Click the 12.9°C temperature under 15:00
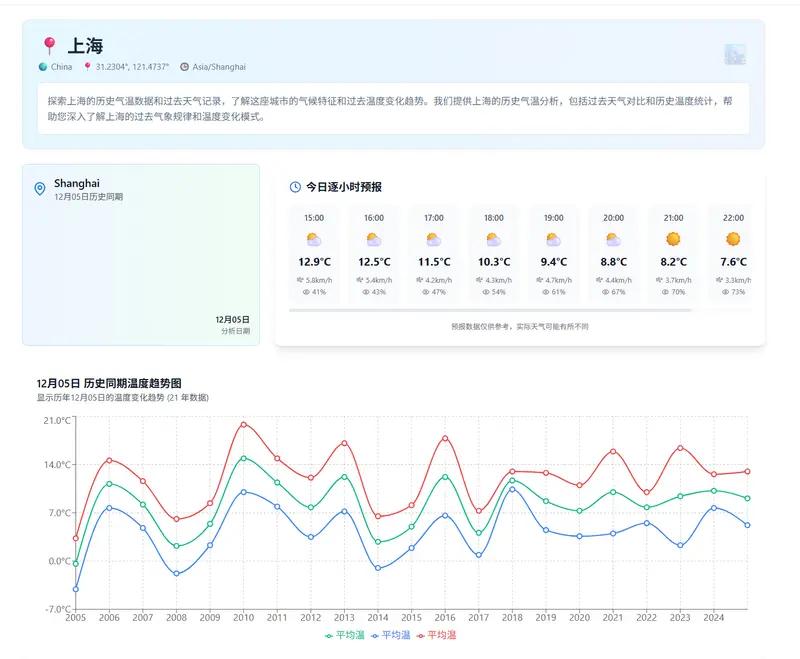Screen dimensions: 800x659 pyautogui.click(x=316, y=261)
